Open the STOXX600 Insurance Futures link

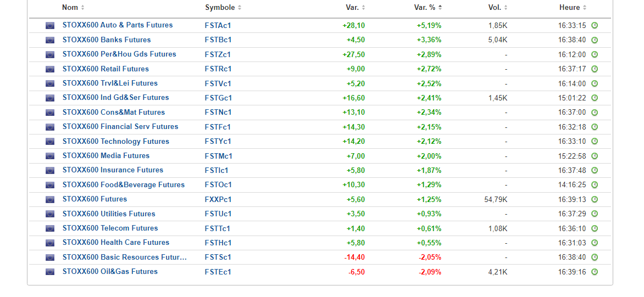point(113,170)
